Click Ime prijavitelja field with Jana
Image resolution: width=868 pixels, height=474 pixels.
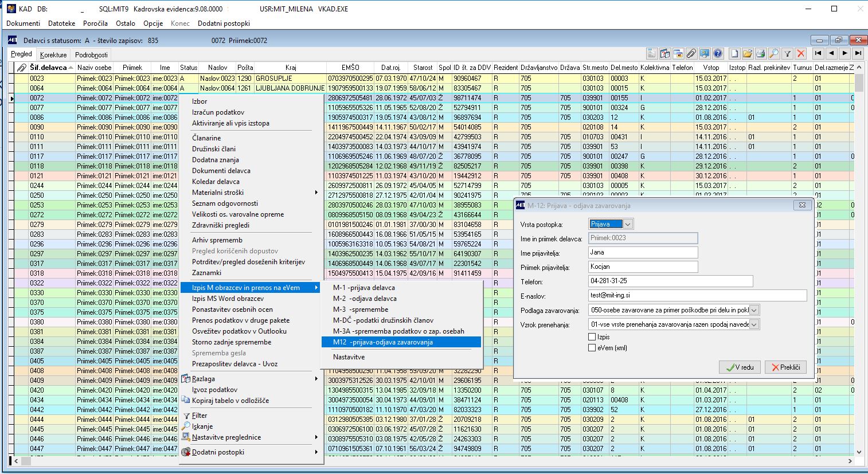click(643, 252)
